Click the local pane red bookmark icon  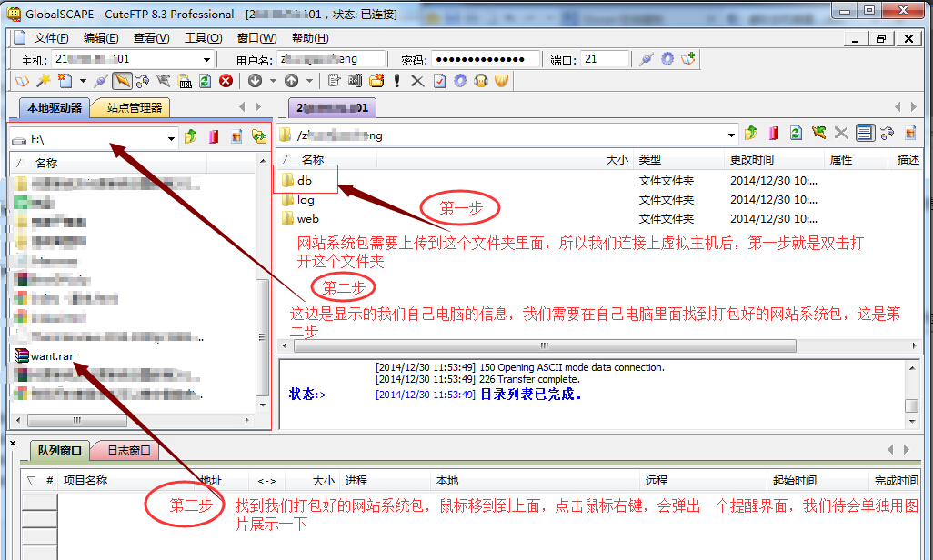(214, 137)
